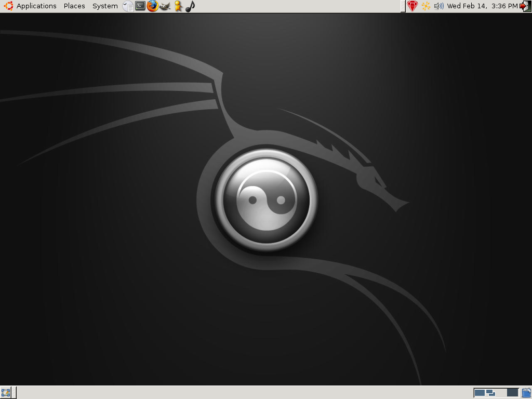Image resolution: width=532 pixels, height=399 pixels.
Task: Click the red ruby gem tray icon
Action: (412, 6)
